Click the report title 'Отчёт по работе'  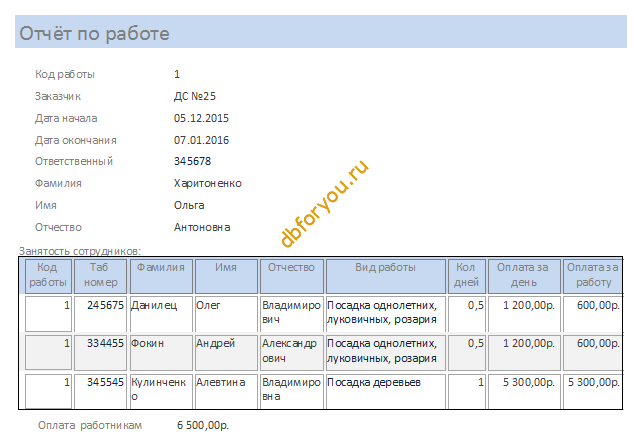click(94, 33)
